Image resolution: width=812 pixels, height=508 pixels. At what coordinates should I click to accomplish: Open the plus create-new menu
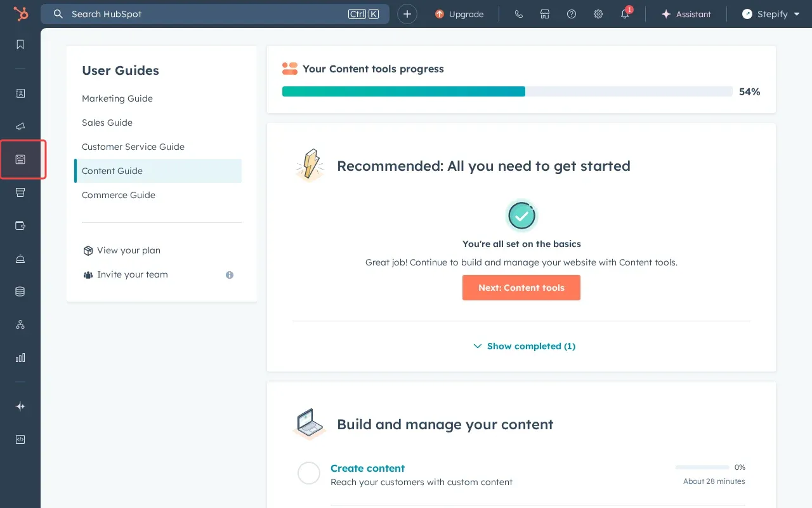tap(407, 14)
